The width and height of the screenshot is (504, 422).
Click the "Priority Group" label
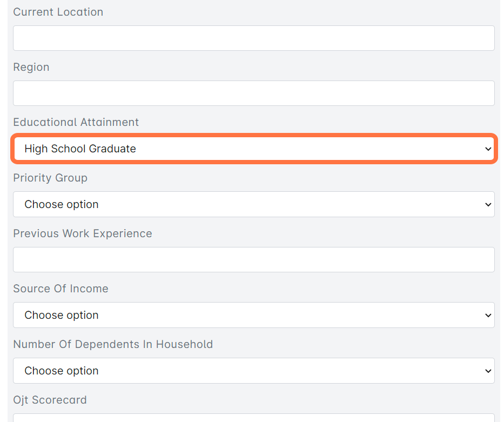tap(50, 178)
